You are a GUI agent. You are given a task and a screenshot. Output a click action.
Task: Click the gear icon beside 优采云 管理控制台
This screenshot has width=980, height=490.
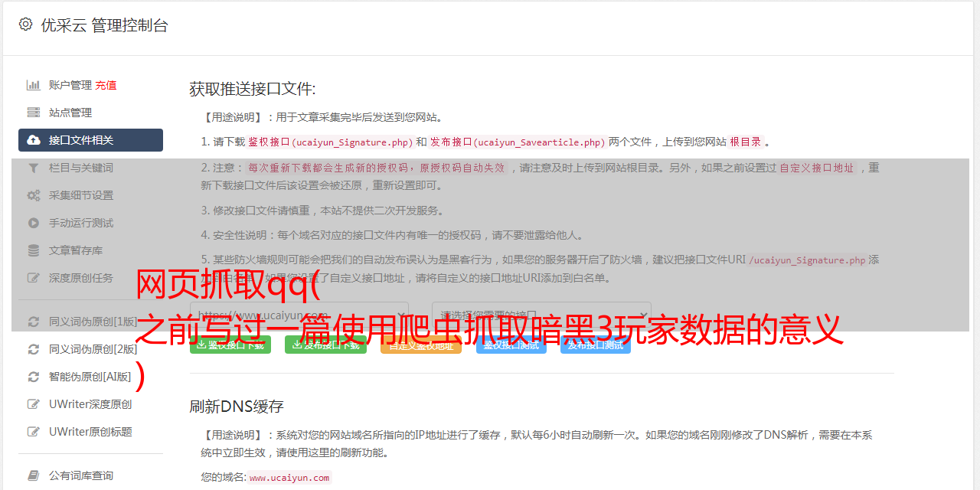tap(25, 24)
